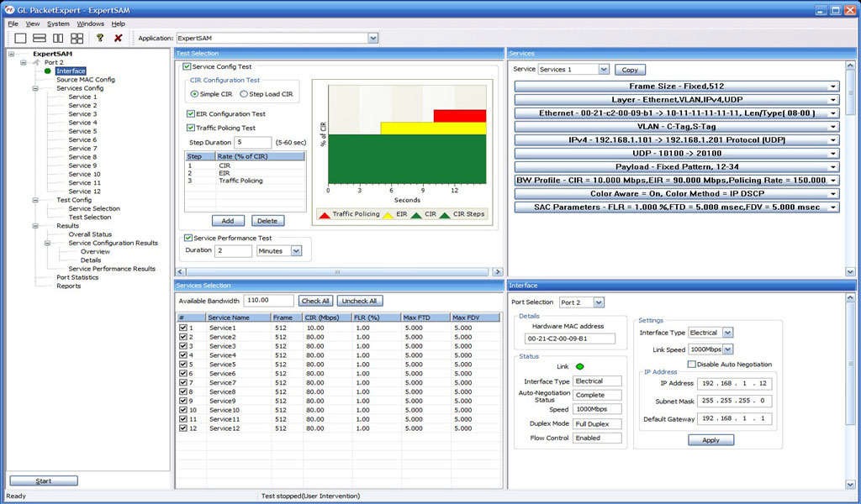Select Reports tree item
861x504 pixels.
click(x=69, y=286)
